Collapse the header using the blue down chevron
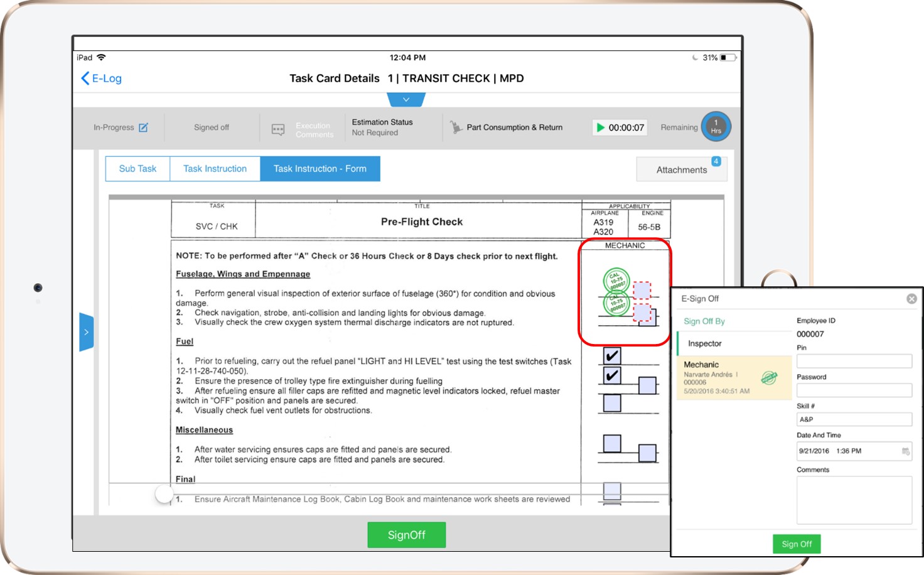Image resolution: width=924 pixels, height=575 pixels. coord(406,99)
